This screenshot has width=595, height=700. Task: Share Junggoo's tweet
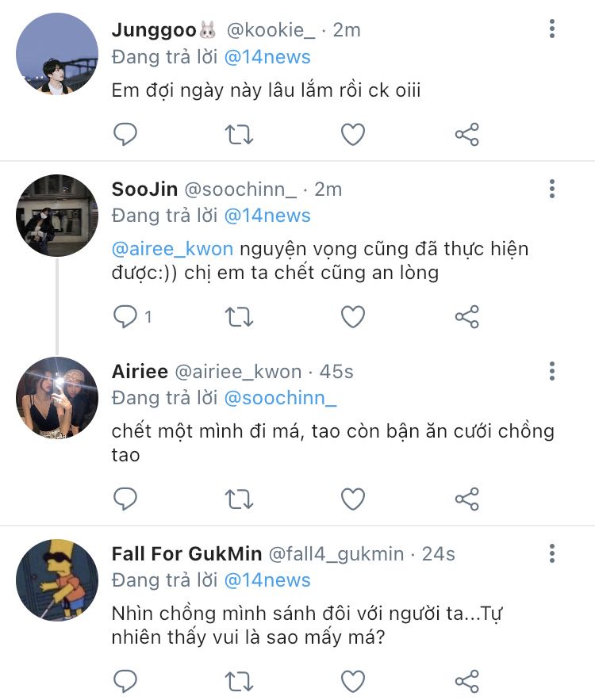point(467,135)
